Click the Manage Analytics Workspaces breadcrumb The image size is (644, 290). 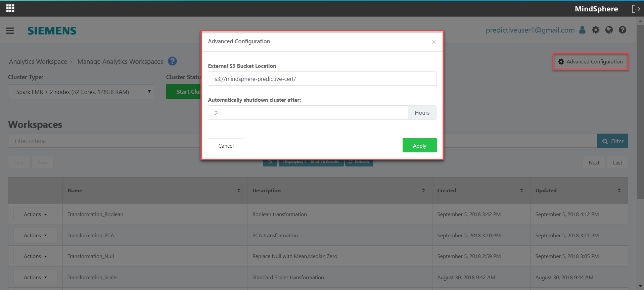120,61
